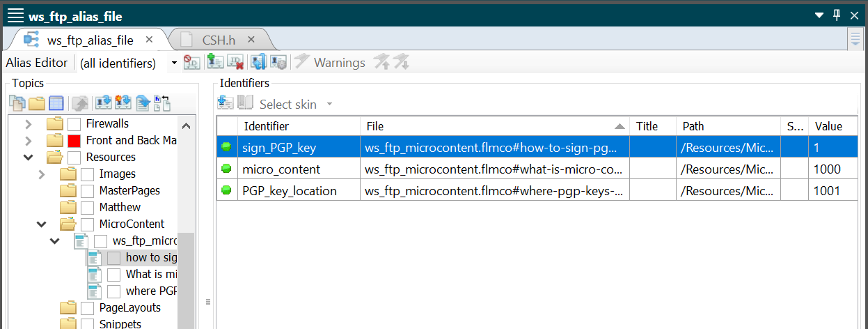
Task: Click the green dot in PGP_key_location row
Action: (x=226, y=191)
